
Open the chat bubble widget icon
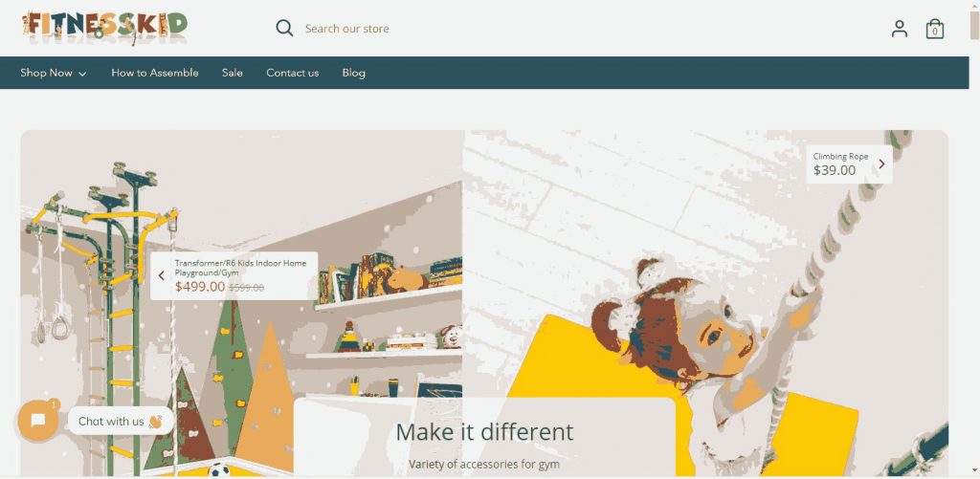(38, 421)
